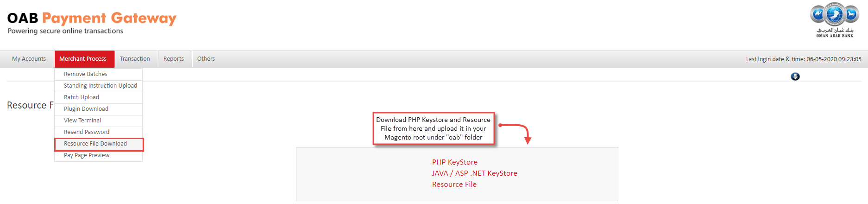Open the Transaction menu

pyautogui.click(x=135, y=59)
